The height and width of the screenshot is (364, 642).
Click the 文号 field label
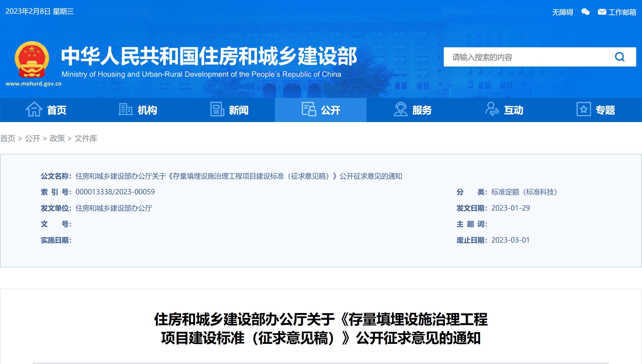pos(56,224)
